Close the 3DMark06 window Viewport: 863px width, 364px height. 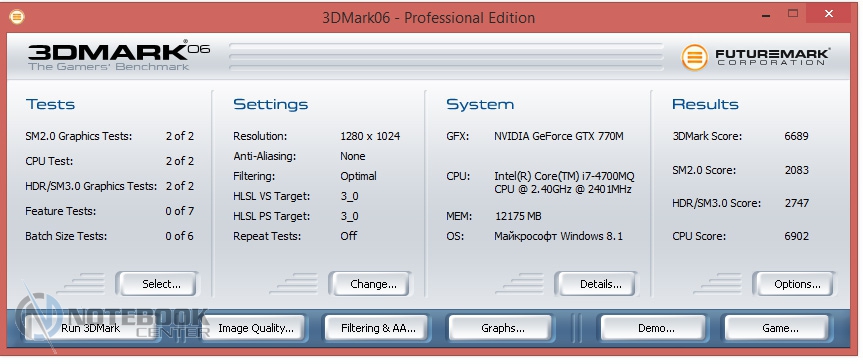tap(829, 14)
